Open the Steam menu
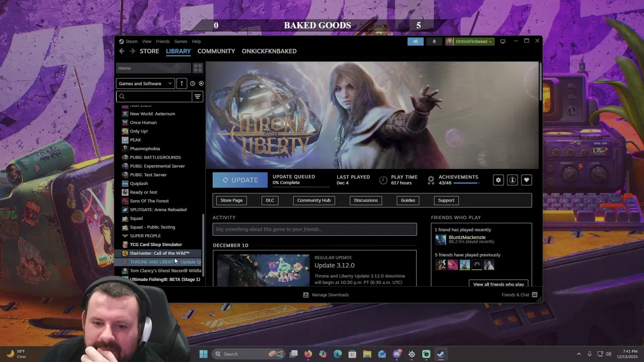The height and width of the screenshot is (362, 644). [131, 41]
